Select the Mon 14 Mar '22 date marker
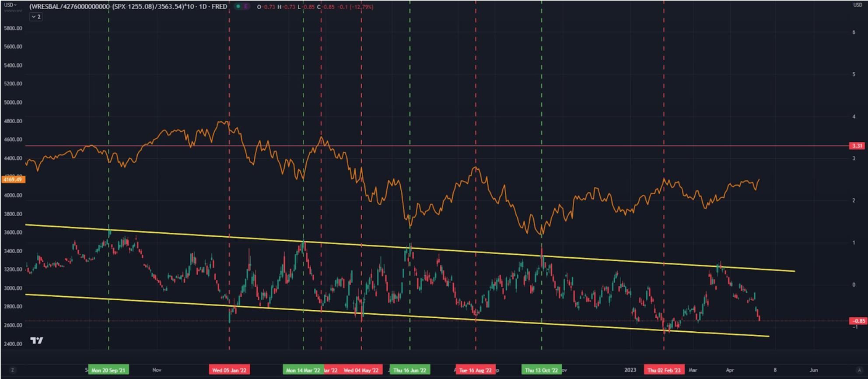The image size is (868, 379). point(303,370)
